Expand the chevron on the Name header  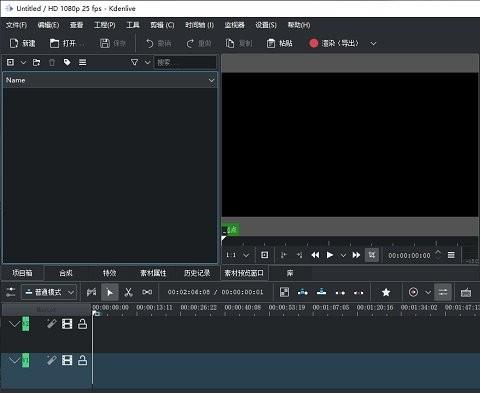pos(211,80)
